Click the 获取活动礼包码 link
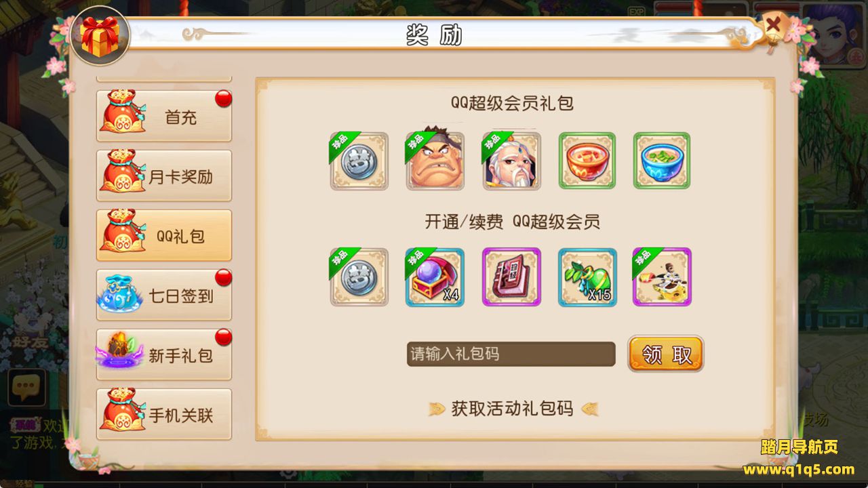 click(513, 409)
